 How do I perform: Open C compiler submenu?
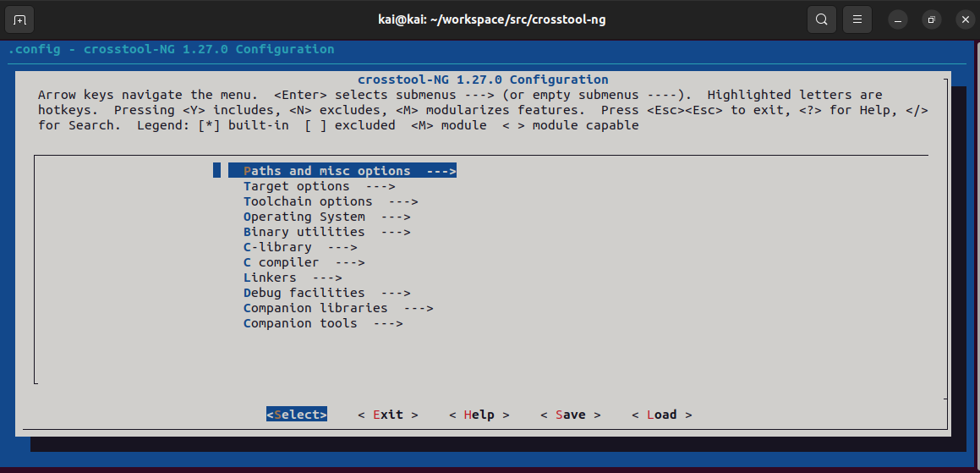(304, 262)
